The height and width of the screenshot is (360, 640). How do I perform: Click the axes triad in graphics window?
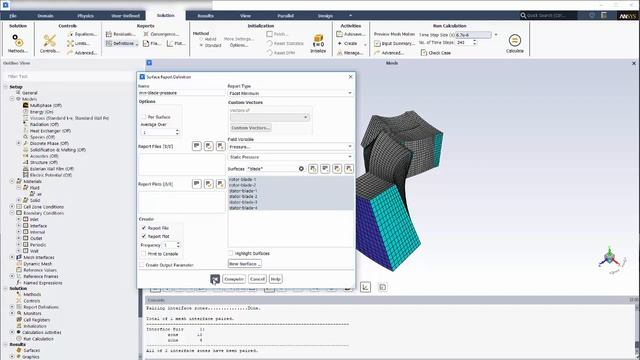point(611,260)
